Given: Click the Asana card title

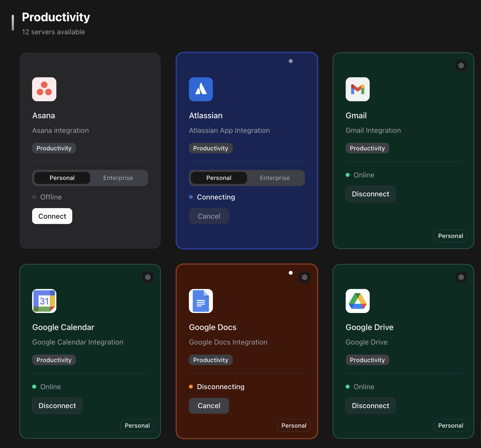Looking at the screenshot, I should (x=44, y=115).
